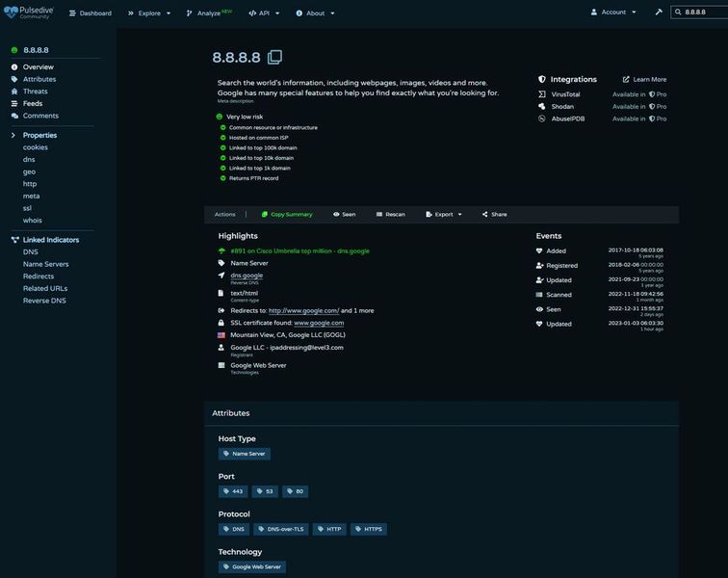Collapse the Properties section chevron
The image size is (728, 578).
point(13,135)
